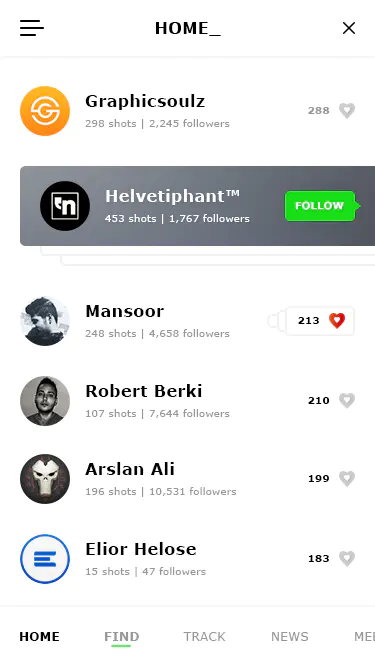375x667 pixels.
Task: Go to the NEWS tab
Action: [290, 636]
